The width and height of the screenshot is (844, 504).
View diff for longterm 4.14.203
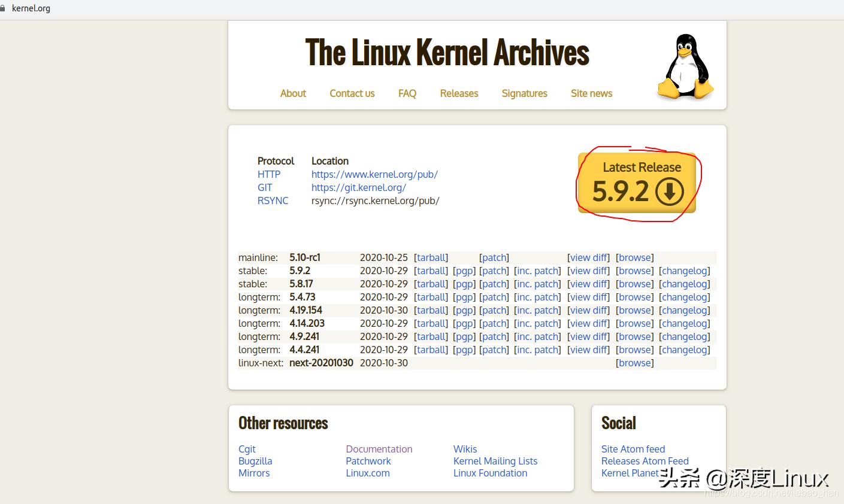588,323
